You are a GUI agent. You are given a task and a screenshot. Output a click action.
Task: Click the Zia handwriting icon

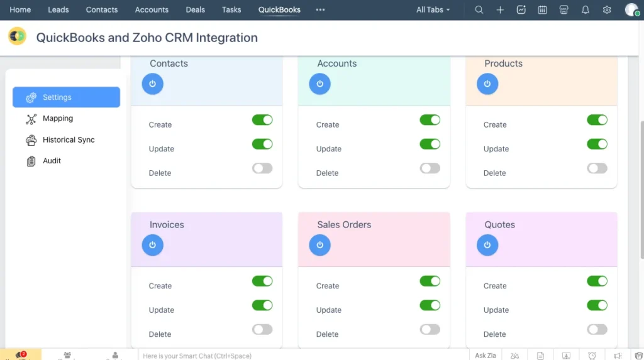514,356
